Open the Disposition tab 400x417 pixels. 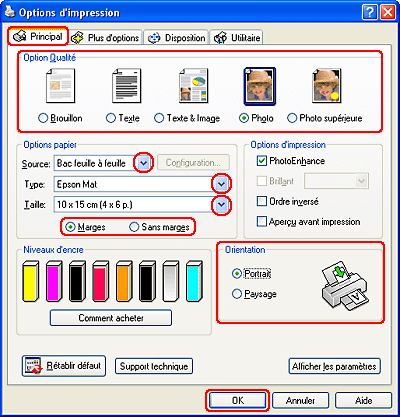click(176, 38)
